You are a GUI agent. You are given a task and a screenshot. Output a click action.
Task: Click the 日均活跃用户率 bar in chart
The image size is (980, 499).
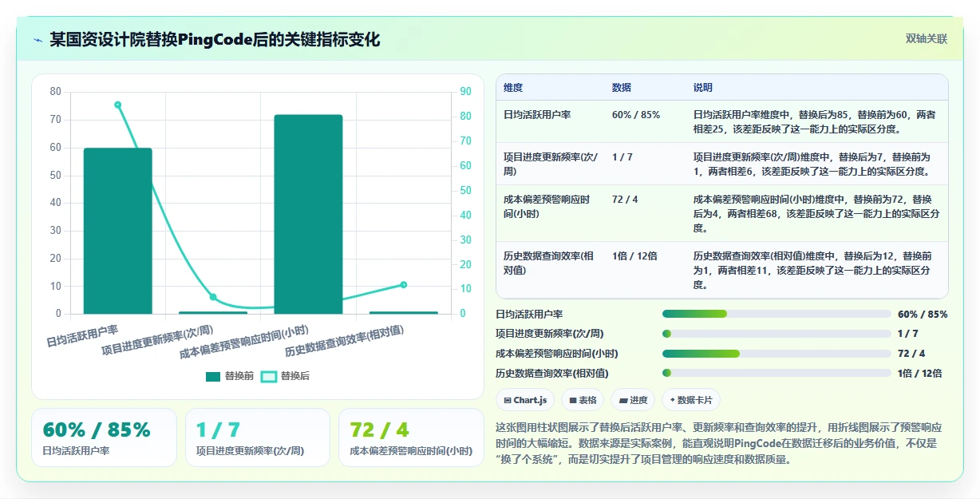(x=118, y=231)
